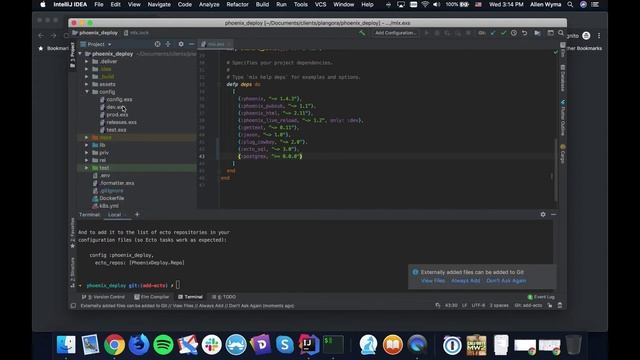640x360 pixels.
Task: Toggle tool window buttons icon in status bar
Action: (x=73, y=306)
